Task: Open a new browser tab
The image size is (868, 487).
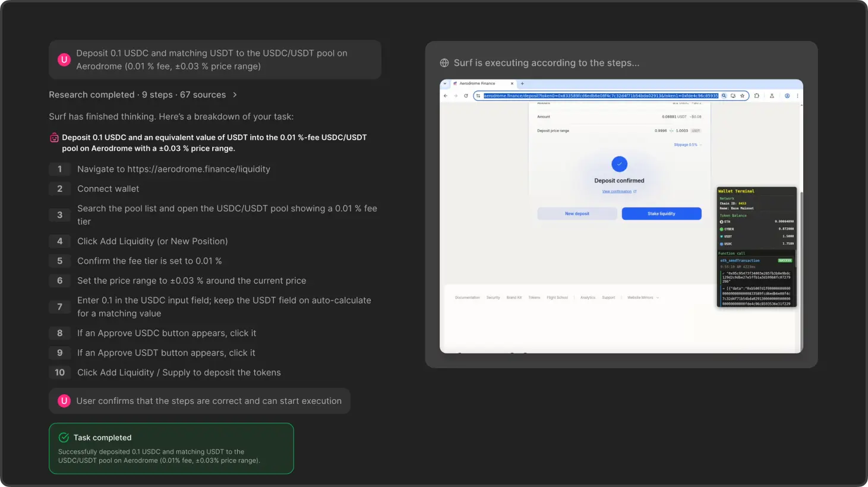Action: [522, 84]
